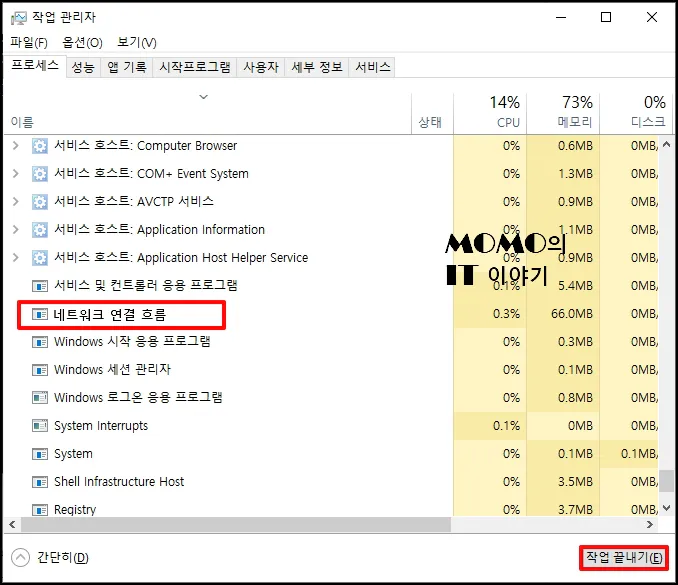Viewport: 678px width, 585px height.
Task: Select the Windows 시작 응용 프로그램 row
Action: pyautogui.click(x=331, y=342)
